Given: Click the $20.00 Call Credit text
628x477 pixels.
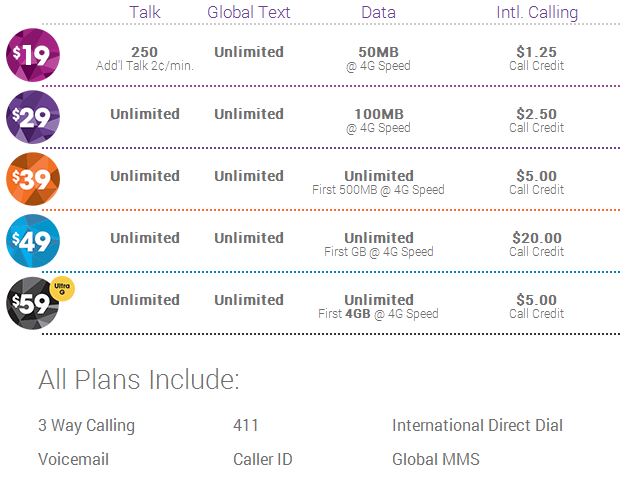Looking at the screenshot, I should click(x=537, y=244).
